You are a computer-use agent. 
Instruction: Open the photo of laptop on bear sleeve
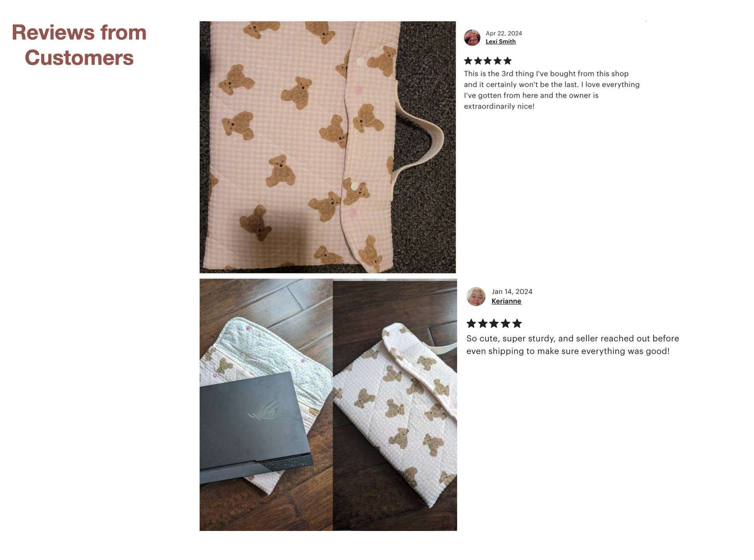(x=266, y=405)
